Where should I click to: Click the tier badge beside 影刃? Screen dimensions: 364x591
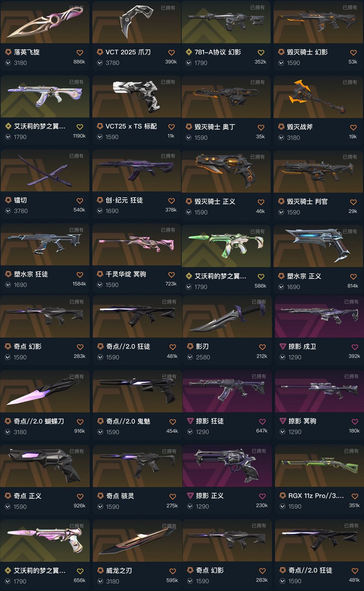(190, 346)
